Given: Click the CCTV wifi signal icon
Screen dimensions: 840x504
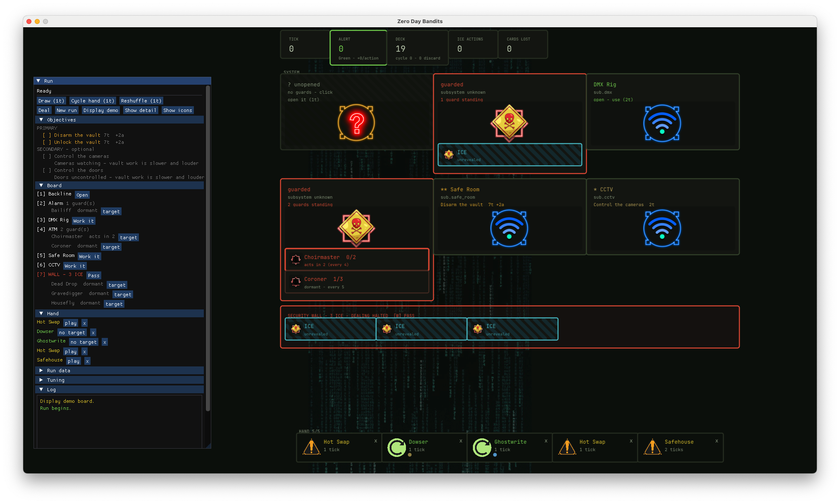Looking at the screenshot, I should tap(662, 228).
